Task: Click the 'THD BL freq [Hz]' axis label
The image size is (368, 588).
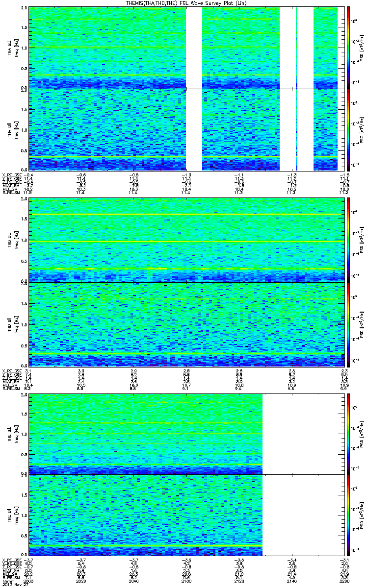Action: coord(12,240)
